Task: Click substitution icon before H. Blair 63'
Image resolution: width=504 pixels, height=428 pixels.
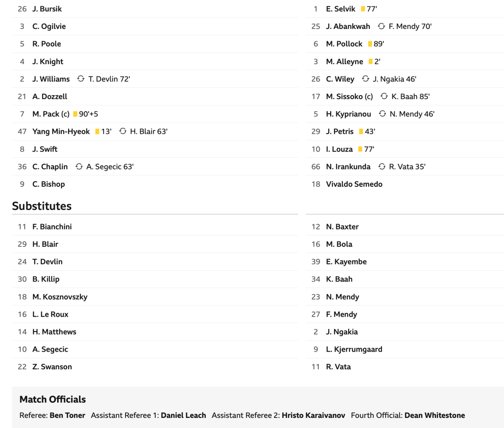Action: 123,131
